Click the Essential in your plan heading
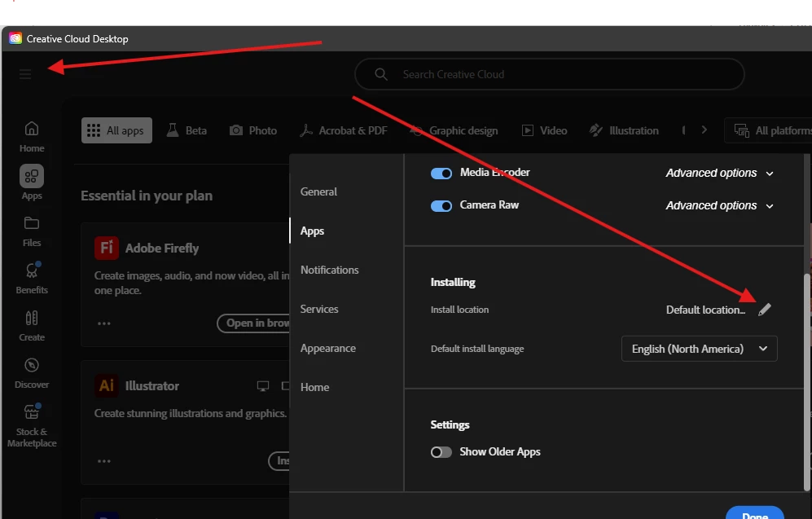The image size is (812, 519). (147, 196)
